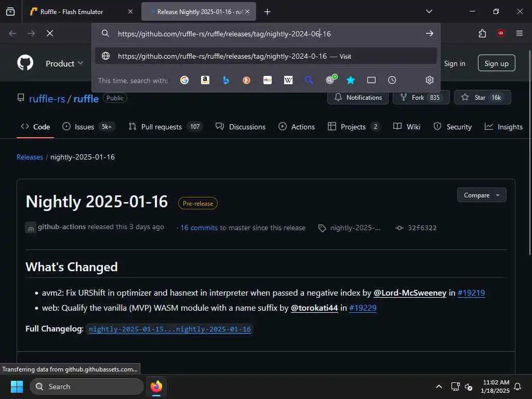Image resolution: width=532 pixels, height=399 pixels.
Task: Search bookmarks using the star icon
Action: coord(351,80)
